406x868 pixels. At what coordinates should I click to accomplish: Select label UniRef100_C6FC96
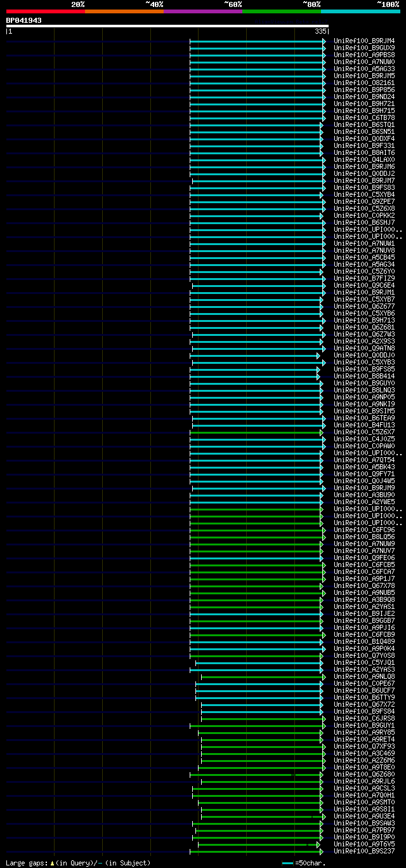(364, 530)
